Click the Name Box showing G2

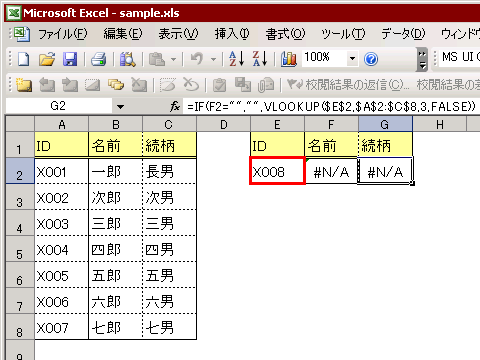(x=59, y=107)
